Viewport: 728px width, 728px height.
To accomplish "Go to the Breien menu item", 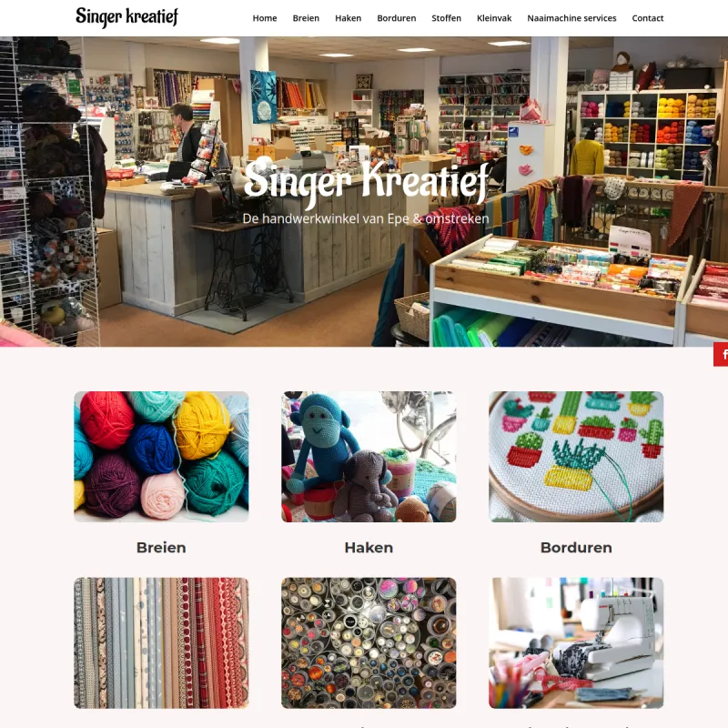I will tap(306, 18).
